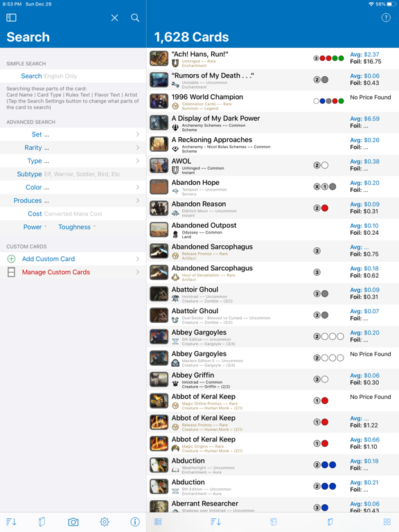Open Add Custom Card chevron

coord(137,259)
